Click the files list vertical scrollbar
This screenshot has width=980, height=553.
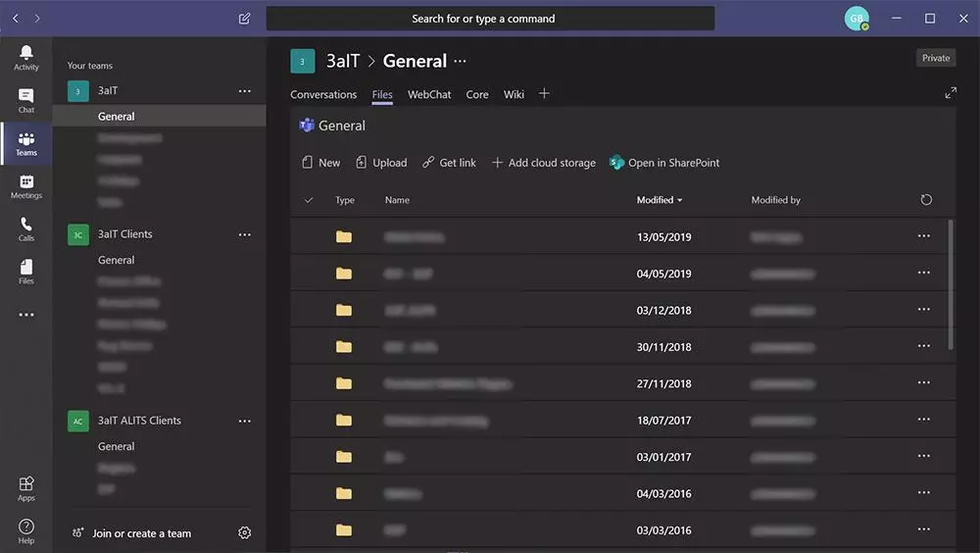click(x=951, y=284)
